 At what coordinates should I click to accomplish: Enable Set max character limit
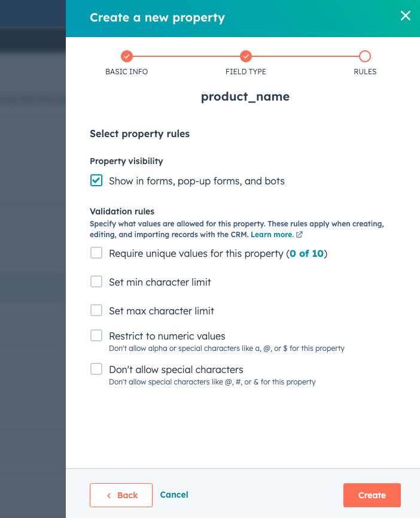coord(96,310)
